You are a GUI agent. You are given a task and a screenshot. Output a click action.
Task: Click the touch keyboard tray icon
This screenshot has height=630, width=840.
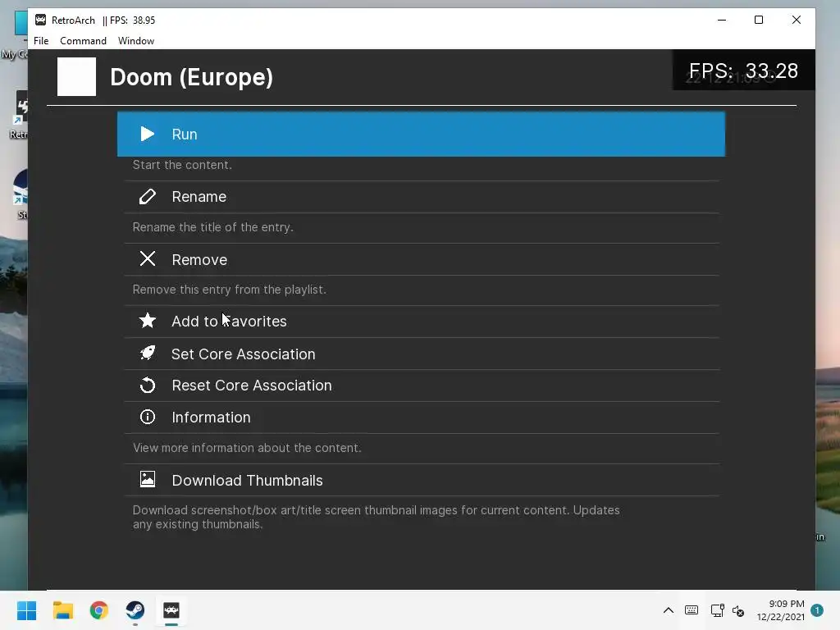pyautogui.click(x=692, y=610)
